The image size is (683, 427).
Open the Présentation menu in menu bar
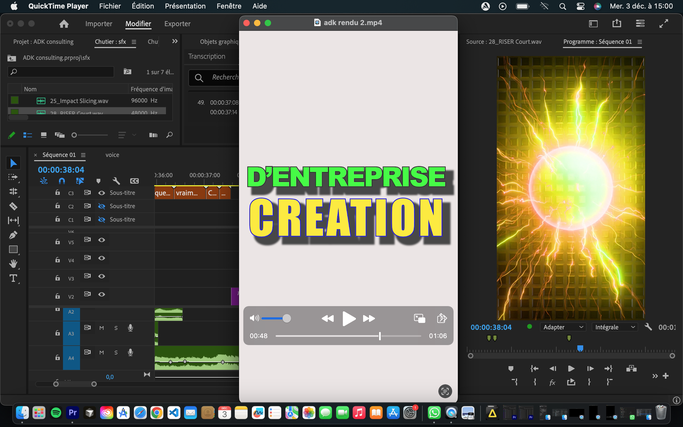point(184,6)
